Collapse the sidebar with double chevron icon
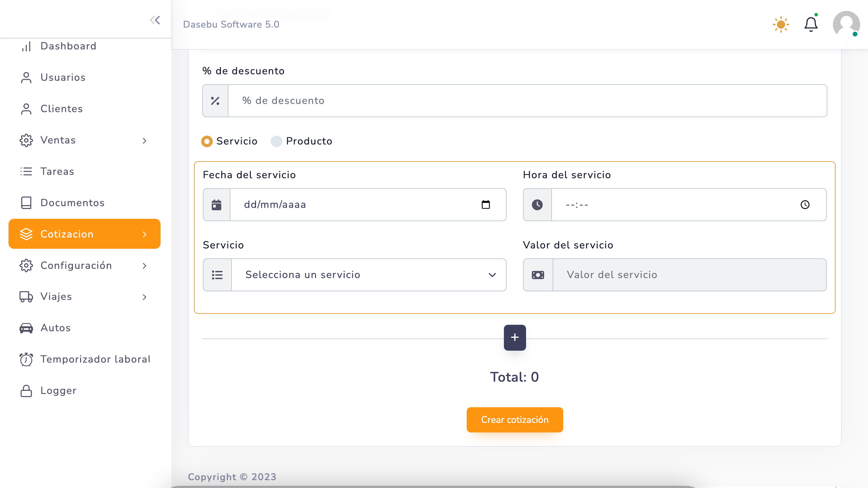The image size is (868, 488). pos(155,20)
